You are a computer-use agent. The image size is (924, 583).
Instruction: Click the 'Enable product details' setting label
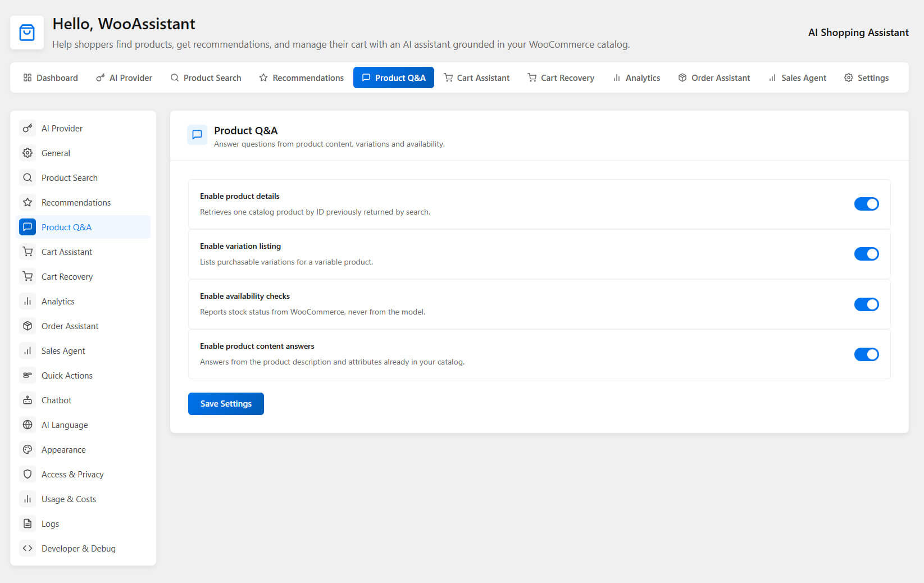(x=240, y=196)
